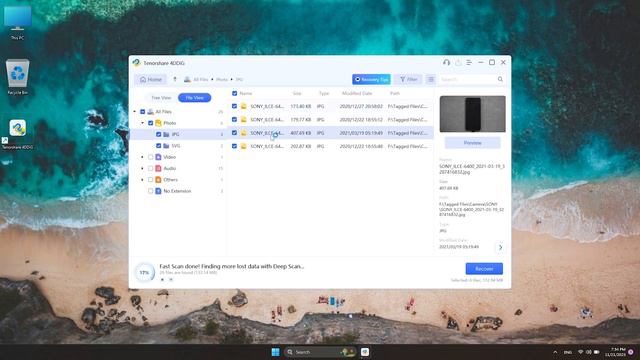Click the 17% circular scan progress indicator
Image resolution: width=640 pixels, height=360 pixels.
tap(144, 272)
